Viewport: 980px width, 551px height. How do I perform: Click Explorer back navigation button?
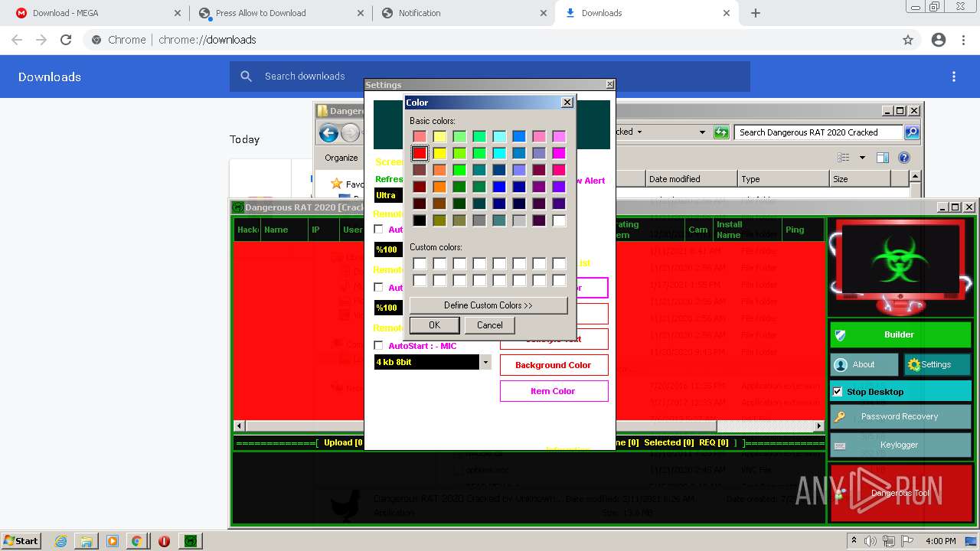[329, 133]
